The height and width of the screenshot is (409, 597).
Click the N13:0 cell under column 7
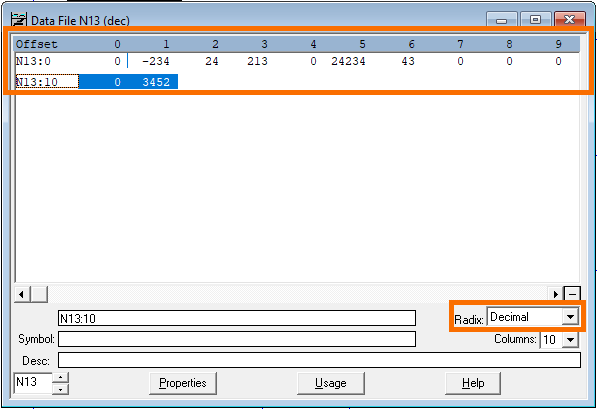pos(460,61)
